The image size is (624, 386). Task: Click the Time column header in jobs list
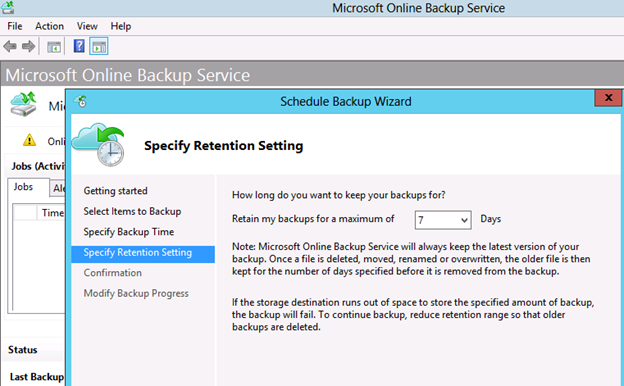click(x=52, y=213)
